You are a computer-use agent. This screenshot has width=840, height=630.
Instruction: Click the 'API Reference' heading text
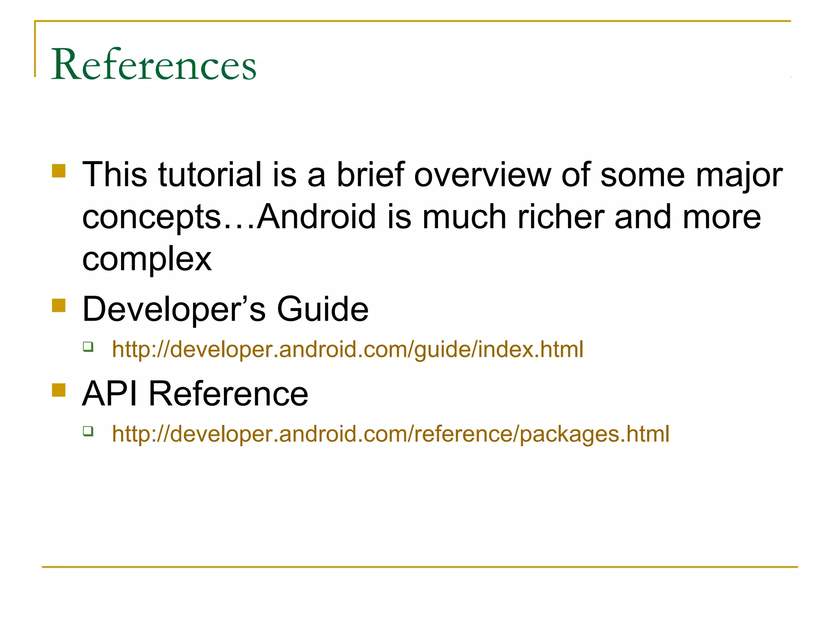[195, 394]
